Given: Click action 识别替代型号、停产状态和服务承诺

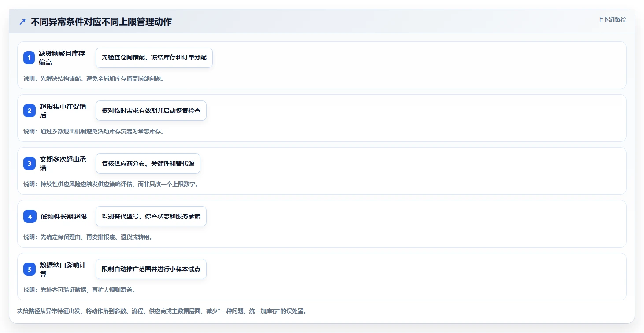Looking at the screenshot, I should (x=151, y=216).
